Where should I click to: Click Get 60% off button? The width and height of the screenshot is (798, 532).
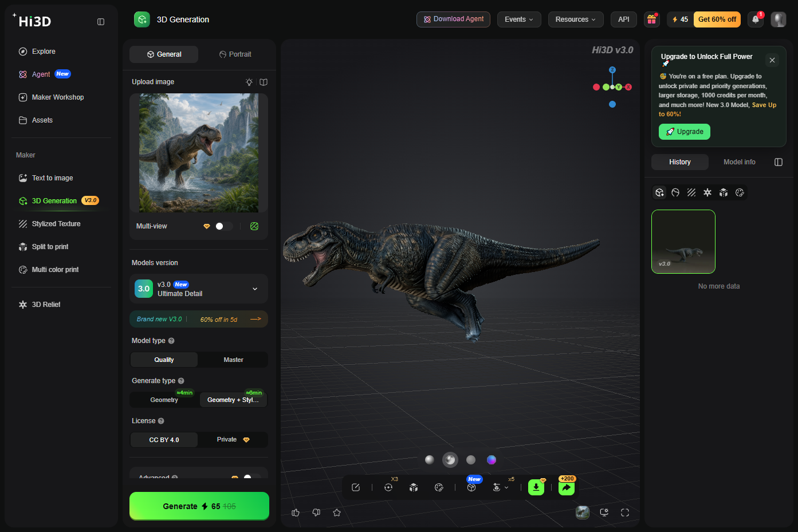coord(717,19)
